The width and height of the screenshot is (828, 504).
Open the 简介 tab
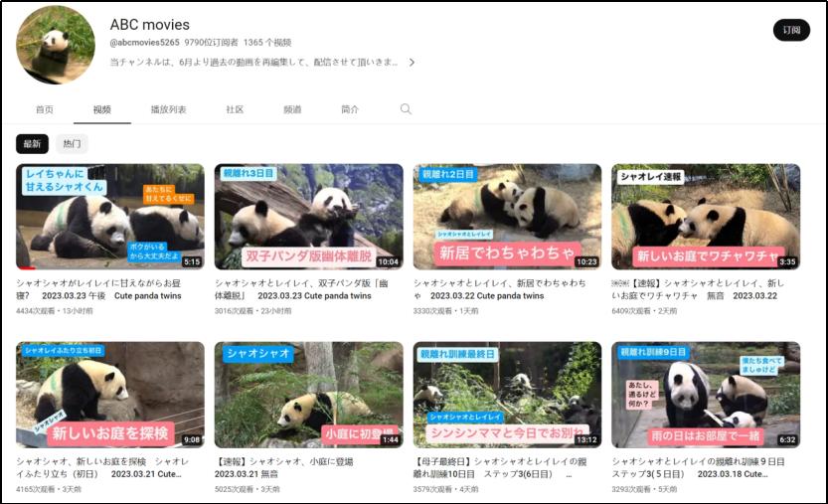(350, 109)
